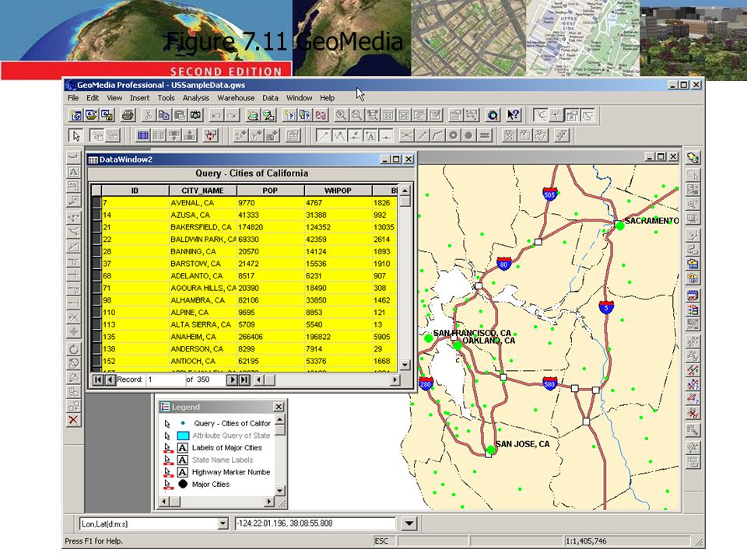Toggle locatability arrow for Major Cities legend entry

tap(167, 485)
